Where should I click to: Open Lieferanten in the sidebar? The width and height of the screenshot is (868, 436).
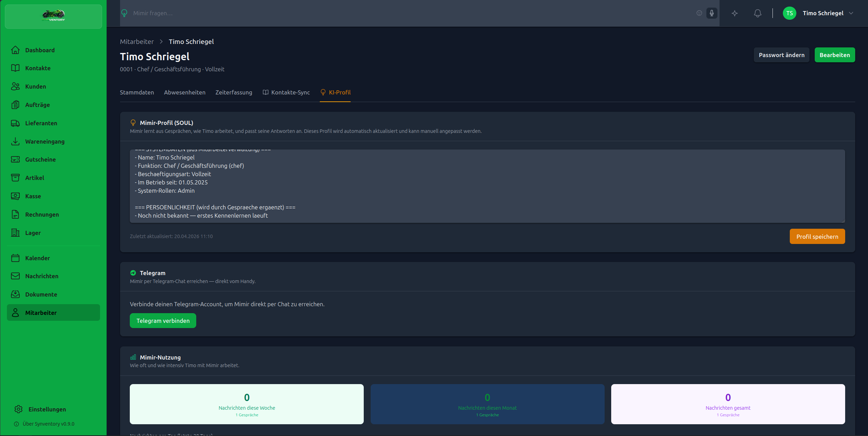[x=41, y=123]
